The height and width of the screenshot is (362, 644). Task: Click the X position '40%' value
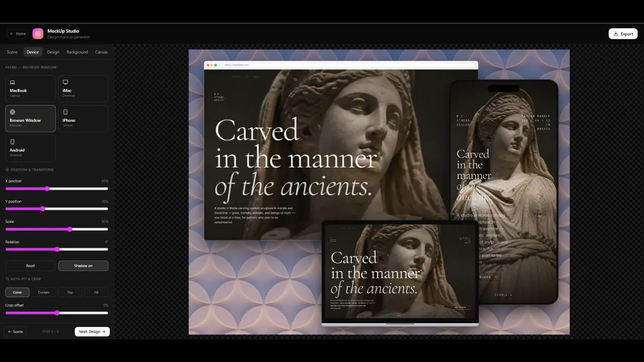pyautogui.click(x=105, y=181)
